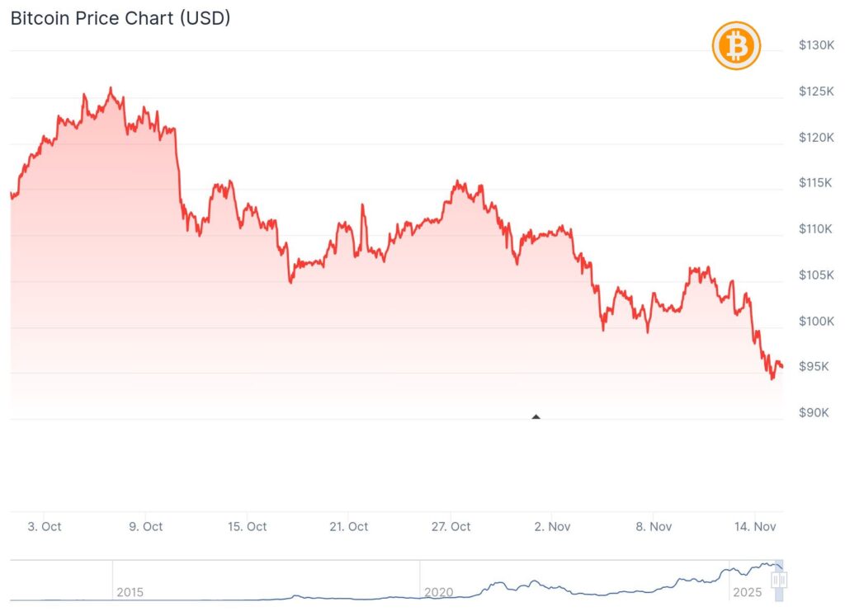Click the 27. Oct date label

pyautogui.click(x=450, y=526)
